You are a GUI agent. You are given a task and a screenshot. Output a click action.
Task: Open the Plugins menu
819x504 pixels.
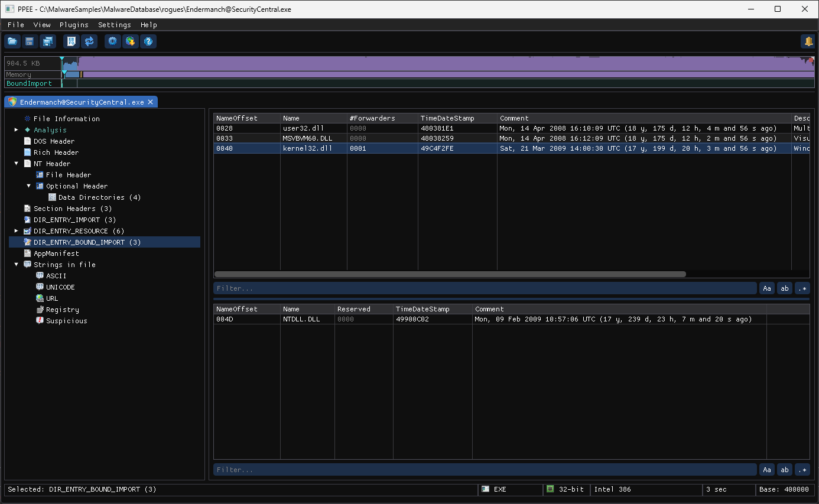[x=74, y=25]
